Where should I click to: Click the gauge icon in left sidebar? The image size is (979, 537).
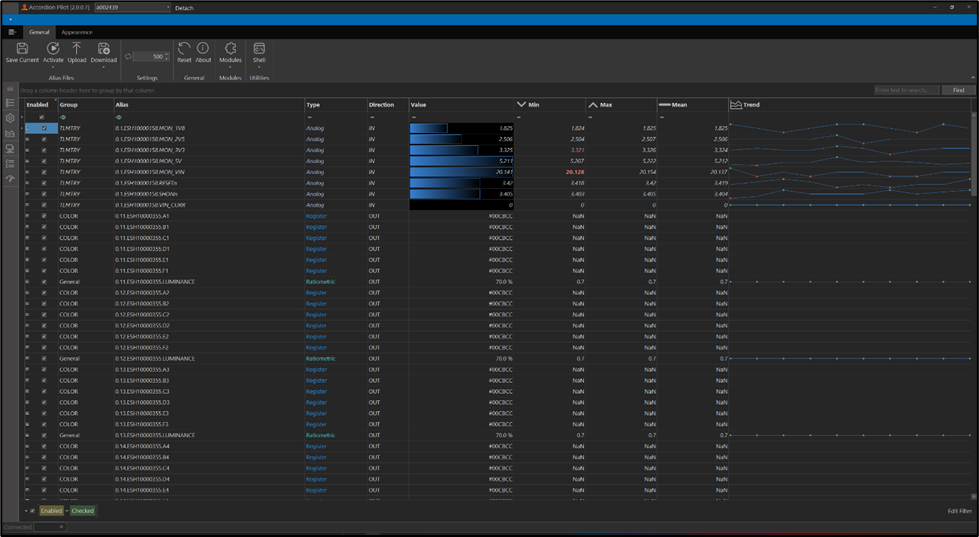(x=10, y=178)
